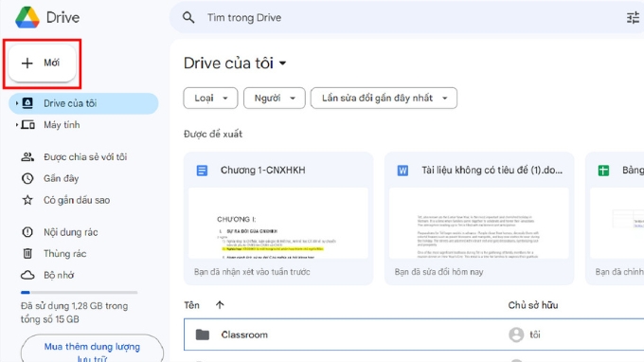Open the Chương 1-CNXHKH document thumbnail
644x362 pixels.
[278, 223]
